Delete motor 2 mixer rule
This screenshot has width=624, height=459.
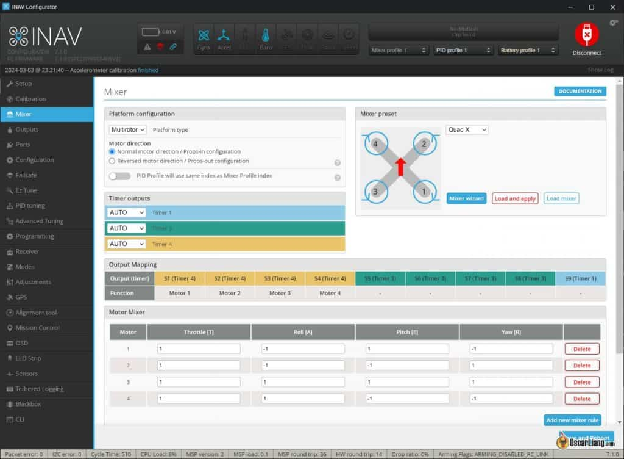(x=582, y=365)
